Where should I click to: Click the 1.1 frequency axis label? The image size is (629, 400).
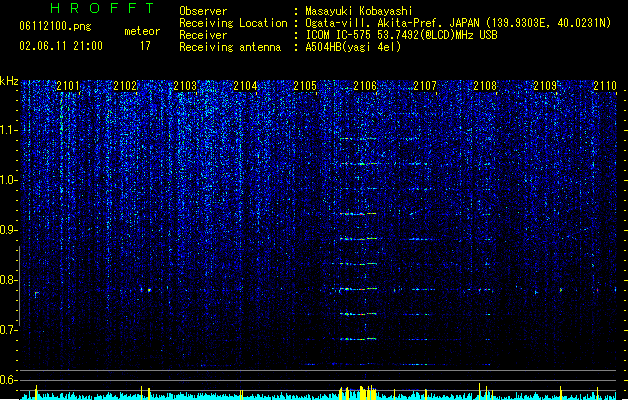[9, 130]
